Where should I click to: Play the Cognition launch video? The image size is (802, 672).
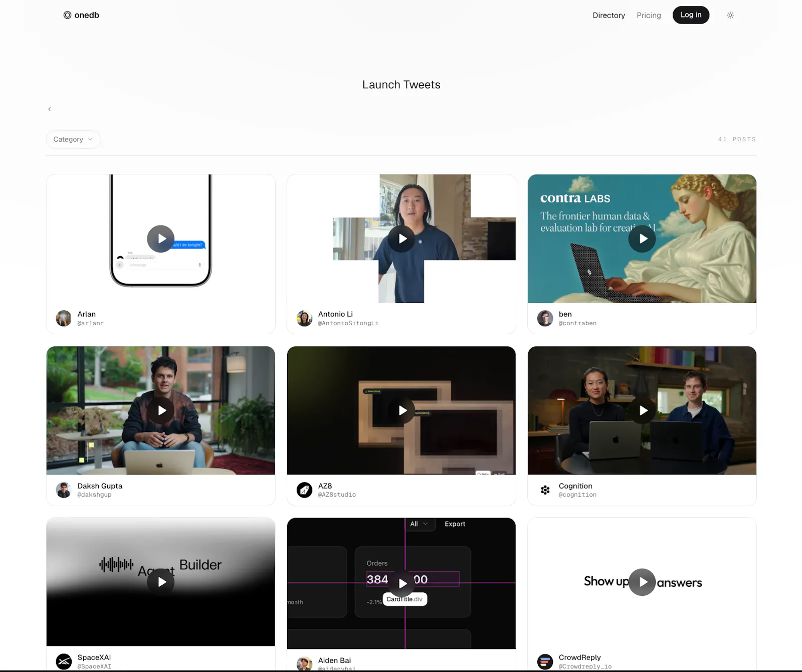click(x=642, y=410)
